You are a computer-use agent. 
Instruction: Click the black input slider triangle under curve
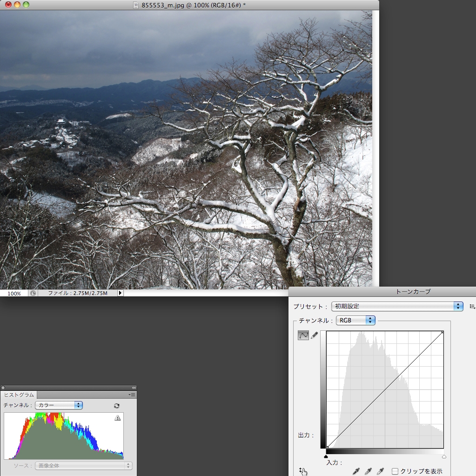(326, 456)
